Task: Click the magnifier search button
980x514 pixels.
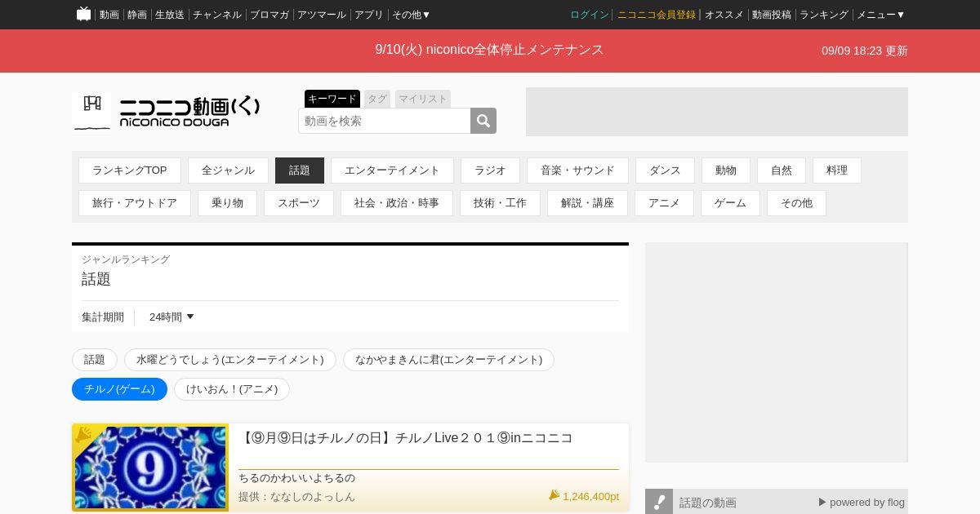Action: coord(483,121)
